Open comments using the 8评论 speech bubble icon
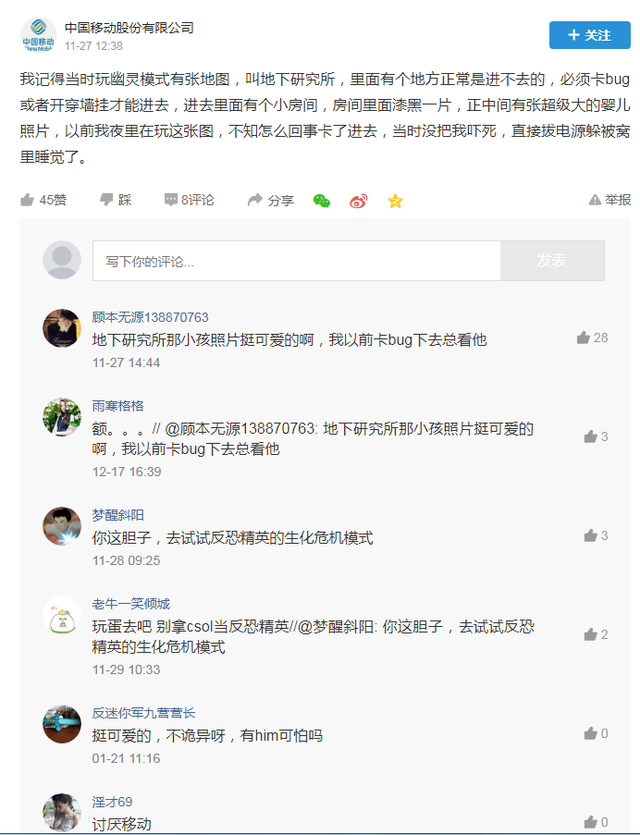The height and width of the screenshot is (835, 640). click(173, 200)
